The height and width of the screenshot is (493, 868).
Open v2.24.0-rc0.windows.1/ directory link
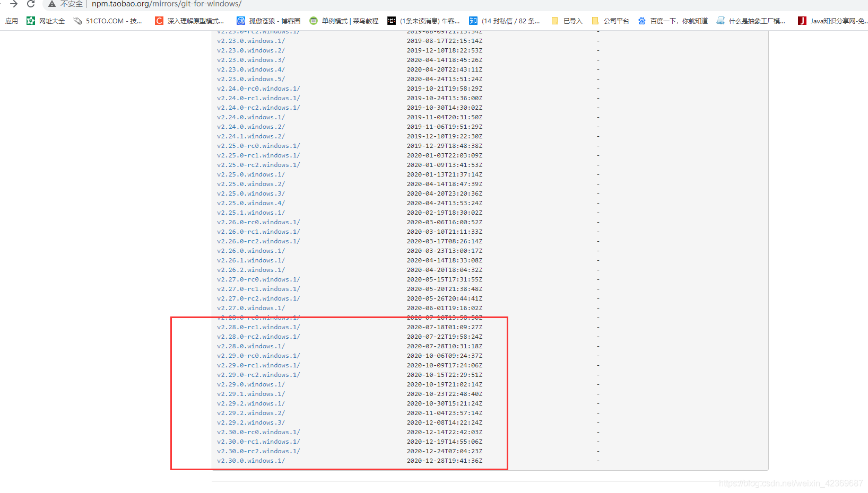(258, 89)
